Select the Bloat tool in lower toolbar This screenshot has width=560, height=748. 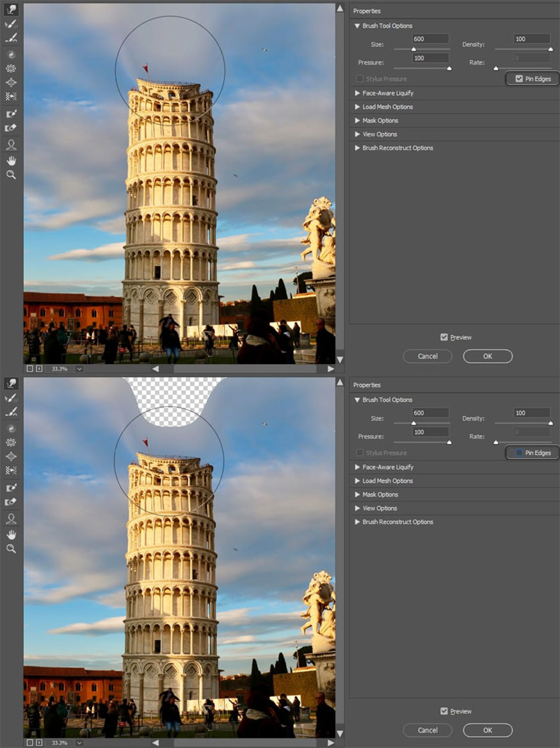11,456
